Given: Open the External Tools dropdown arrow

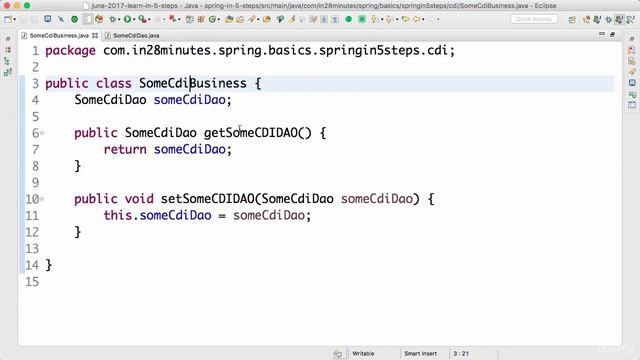Looking at the screenshot, I should click(149, 19).
